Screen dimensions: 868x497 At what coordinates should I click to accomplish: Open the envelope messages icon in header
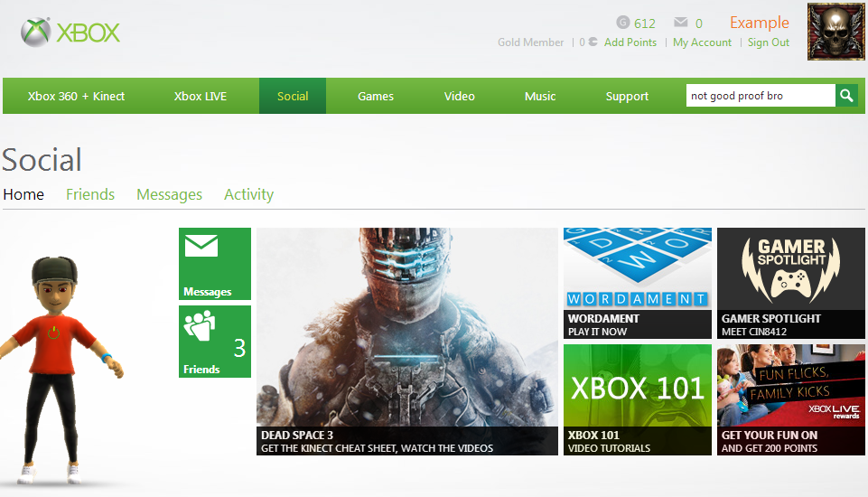click(680, 23)
